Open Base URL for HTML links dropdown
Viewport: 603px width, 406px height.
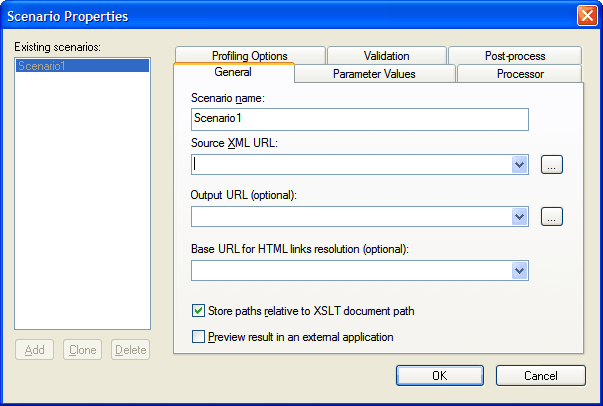click(x=519, y=270)
